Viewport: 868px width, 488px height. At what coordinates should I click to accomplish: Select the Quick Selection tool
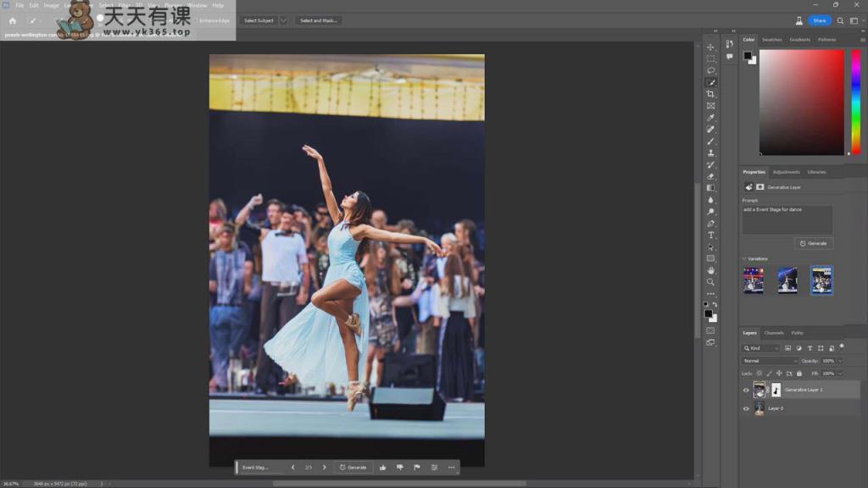pyautogui.click(x=711, y=82)
